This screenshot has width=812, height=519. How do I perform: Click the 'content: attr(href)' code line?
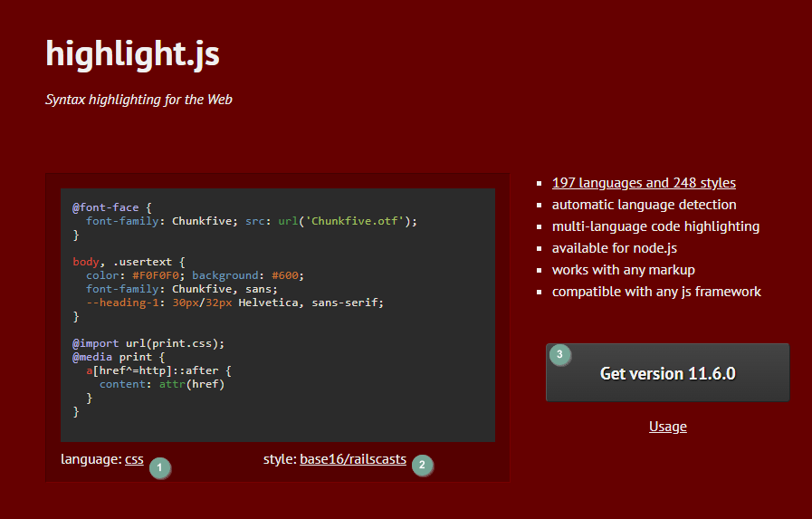[162, 384]
